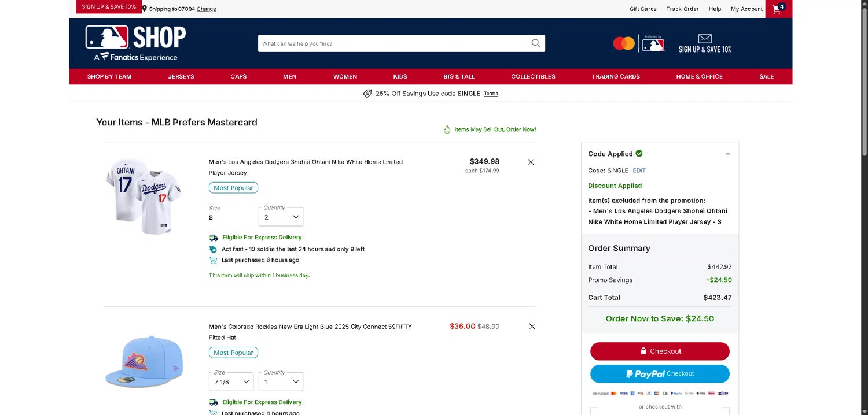The height and width of the screenshot is (415, 868).
Task: Click the jersey Most Popular badge
Action: [x=233, y=188]
